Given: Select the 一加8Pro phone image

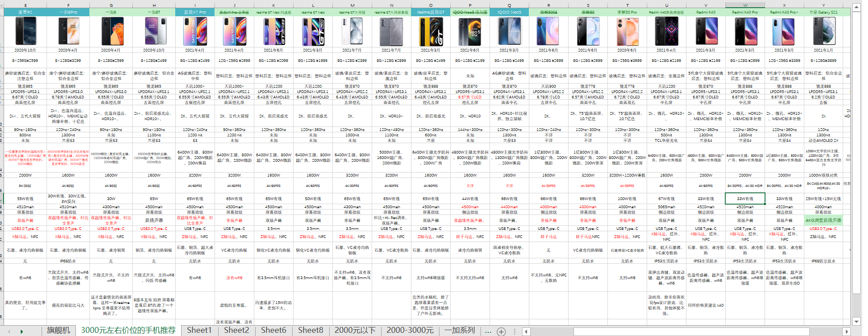Looking at the screenshot, I should [x=68, y=31].
